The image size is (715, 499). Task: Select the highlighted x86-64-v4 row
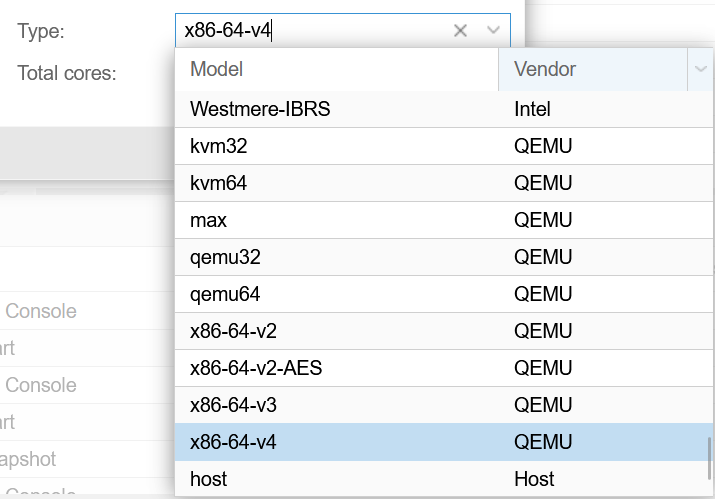444,442
